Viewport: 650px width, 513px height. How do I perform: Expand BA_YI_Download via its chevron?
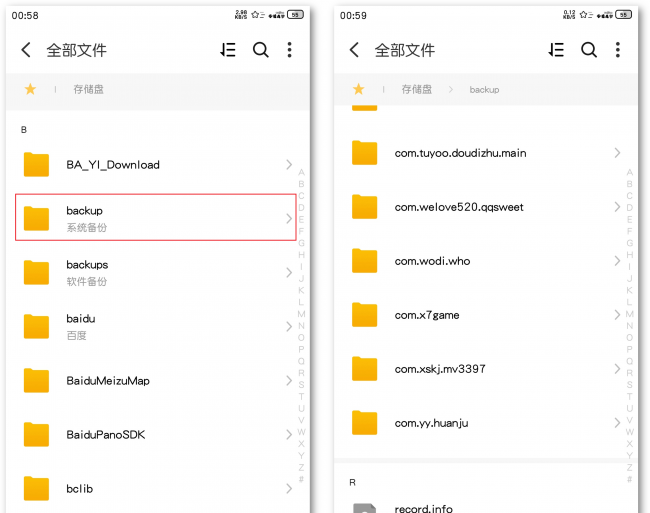click(x=289, y=165)
